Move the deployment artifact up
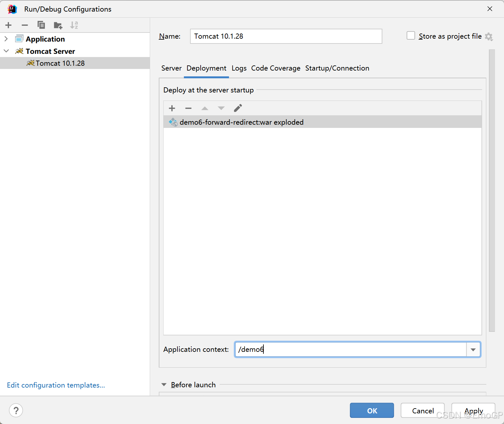The image size is (504, 424). tap(205, 108)
